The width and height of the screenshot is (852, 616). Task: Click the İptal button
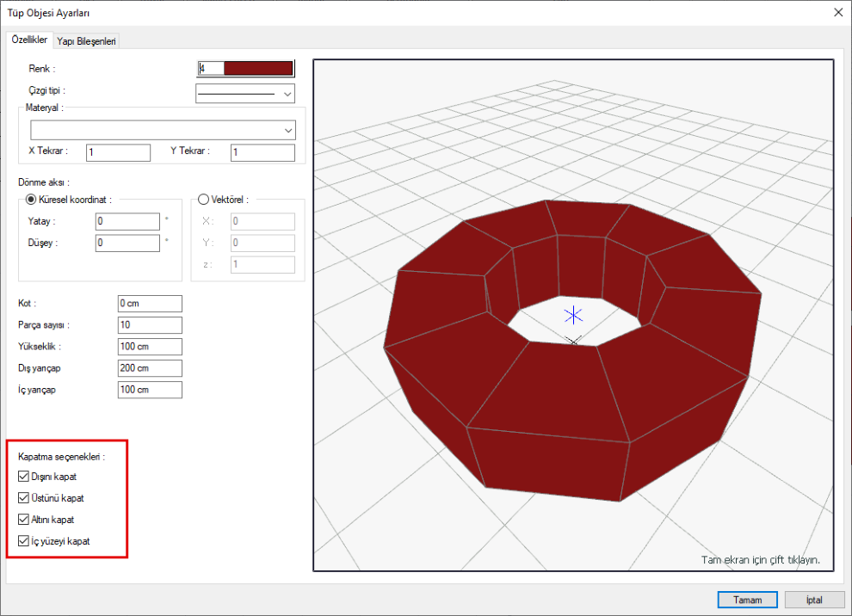click(813, 600)
